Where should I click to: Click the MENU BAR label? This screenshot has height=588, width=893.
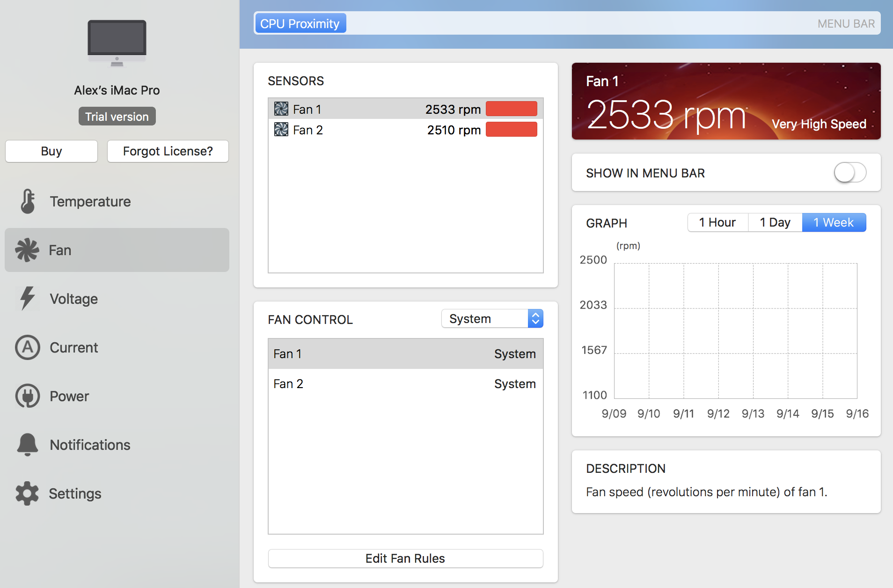click(x=846, y=23)
